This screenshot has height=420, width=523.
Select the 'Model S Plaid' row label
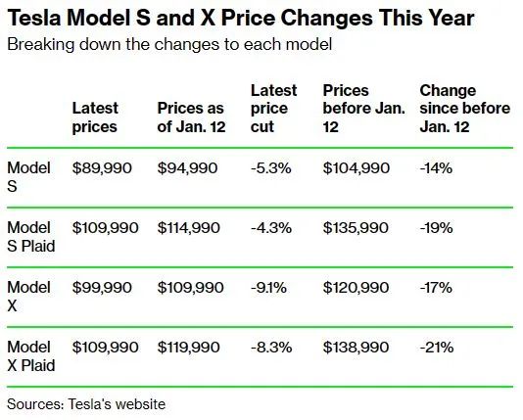tap(31, 237)
